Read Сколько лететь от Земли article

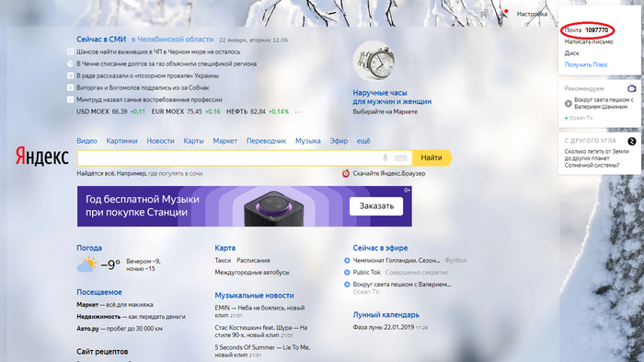click(597, 158)
